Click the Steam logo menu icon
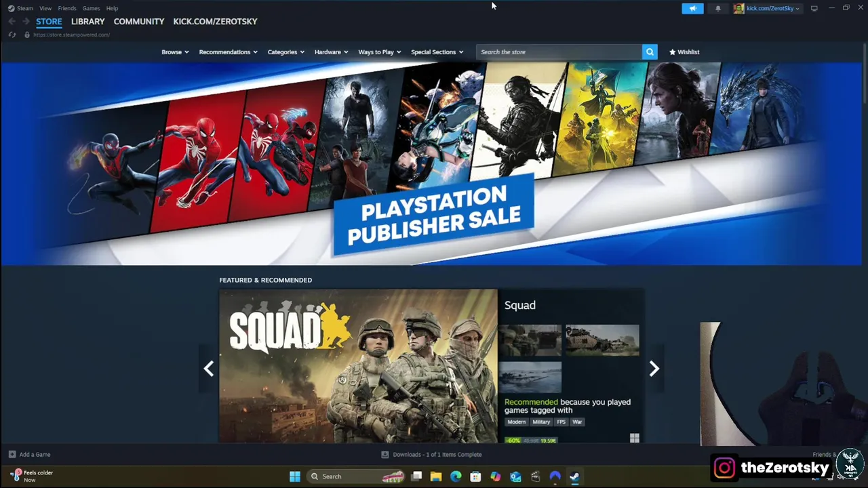868x488 pixels. click(11, 8)
